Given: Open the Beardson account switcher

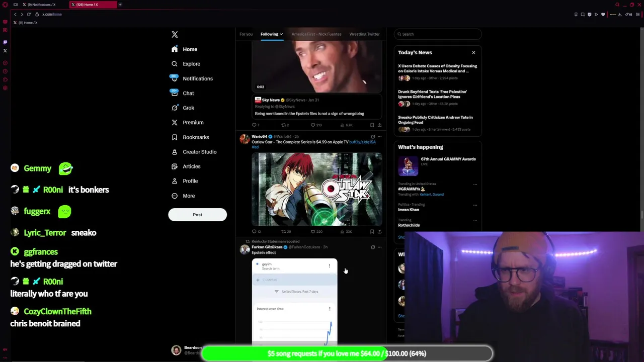Looking at the screenshot, I should tap(186, 350).
